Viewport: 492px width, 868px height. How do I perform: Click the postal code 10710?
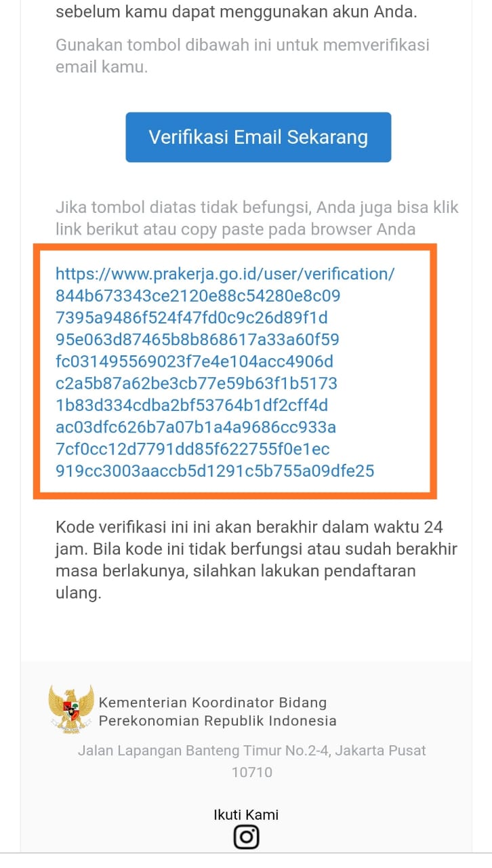pos(252,772)
